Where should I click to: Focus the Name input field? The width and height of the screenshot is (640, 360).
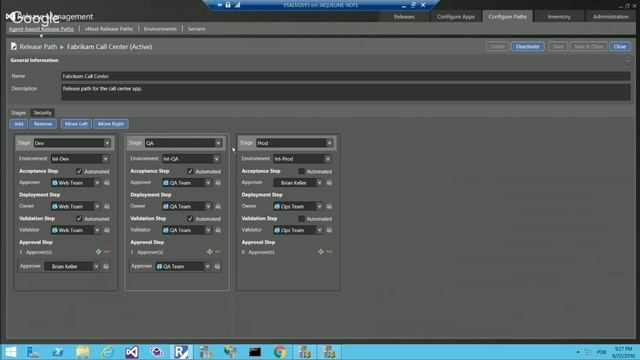[346, 76]
